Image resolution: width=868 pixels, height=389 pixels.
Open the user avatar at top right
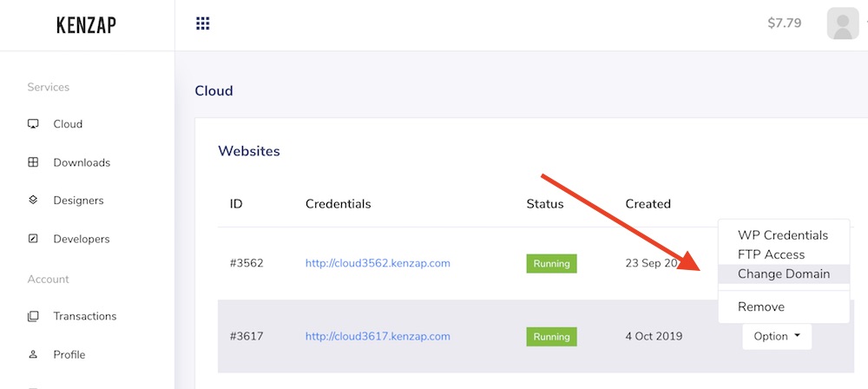[x=843, y=23]
